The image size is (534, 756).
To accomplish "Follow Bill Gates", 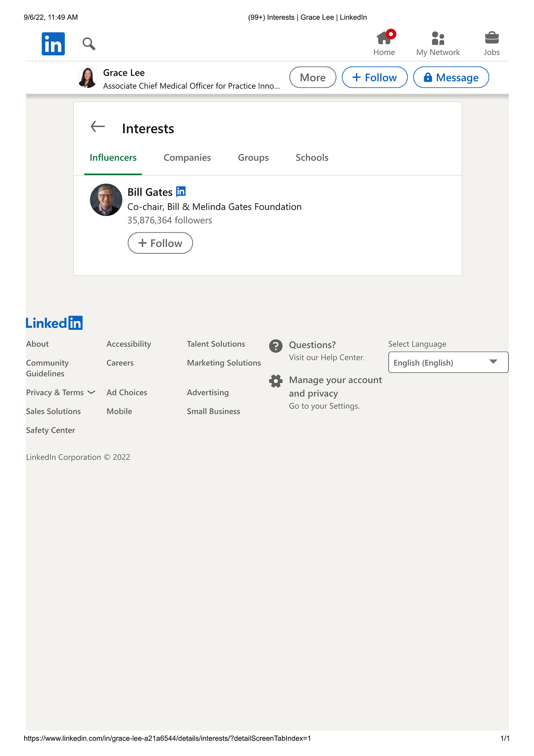I will [x=160, y=243].
